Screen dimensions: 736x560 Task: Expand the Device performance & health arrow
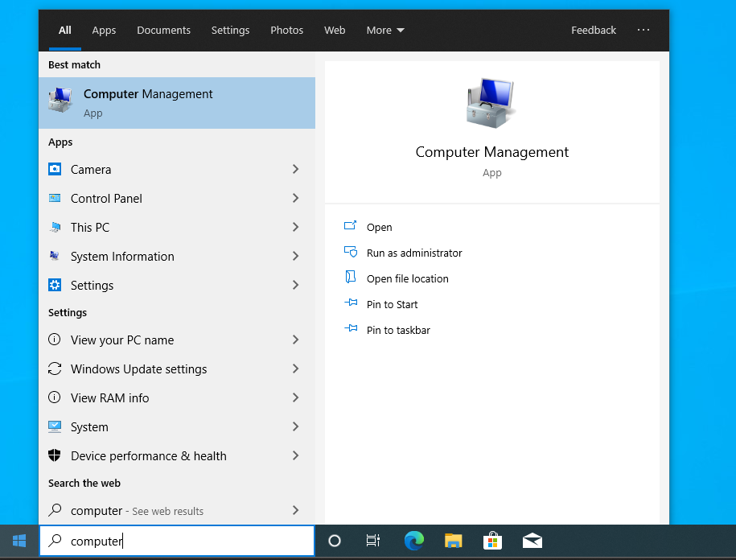tap(296, 455)
